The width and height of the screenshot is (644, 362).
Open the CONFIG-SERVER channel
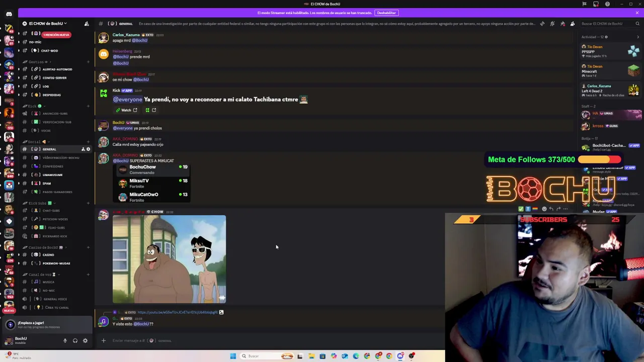(55, 78)
